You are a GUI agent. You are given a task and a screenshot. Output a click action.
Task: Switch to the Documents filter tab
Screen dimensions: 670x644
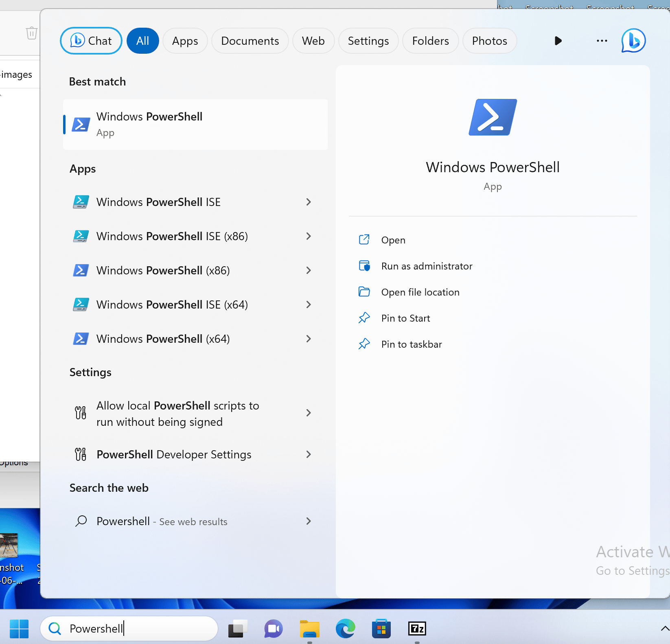coord(250,41)
